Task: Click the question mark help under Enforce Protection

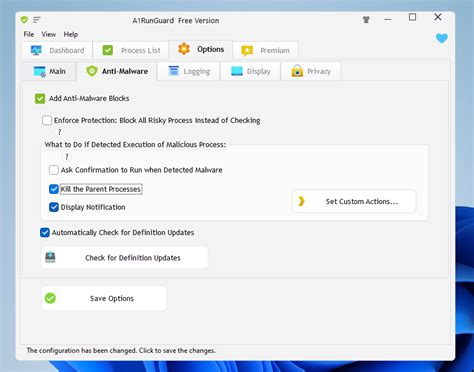Action: point(60,132)
